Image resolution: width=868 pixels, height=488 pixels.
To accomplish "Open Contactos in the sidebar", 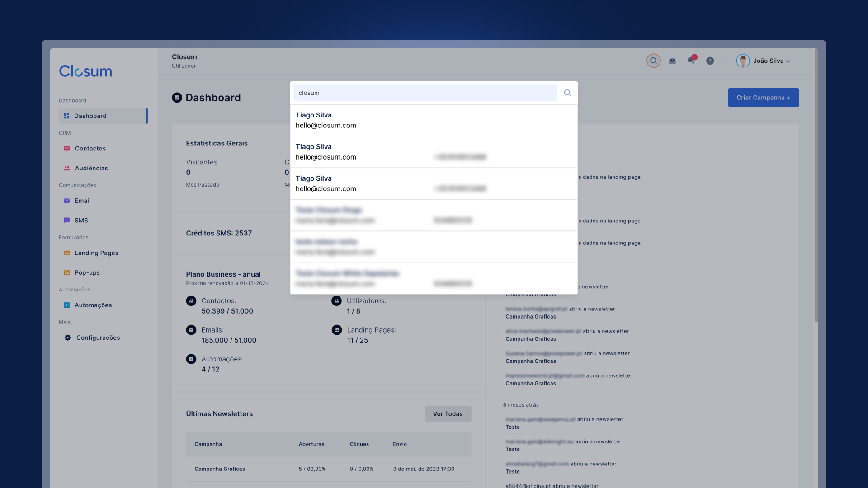I will (x=90, y=149).
